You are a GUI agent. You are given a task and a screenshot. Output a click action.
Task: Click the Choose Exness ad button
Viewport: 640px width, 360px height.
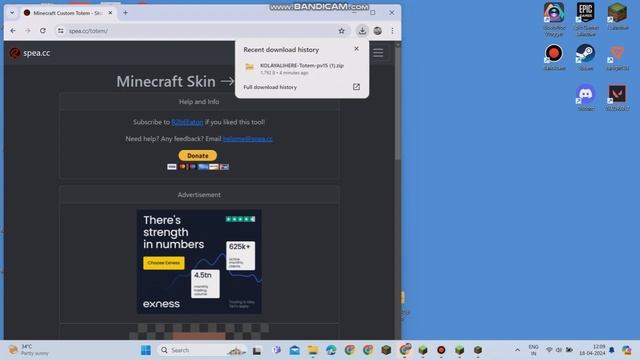tap(164, 263)
